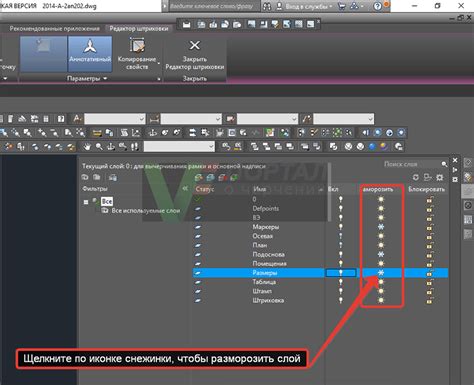Lock the layer 0 padlock

tap(430, 199)
